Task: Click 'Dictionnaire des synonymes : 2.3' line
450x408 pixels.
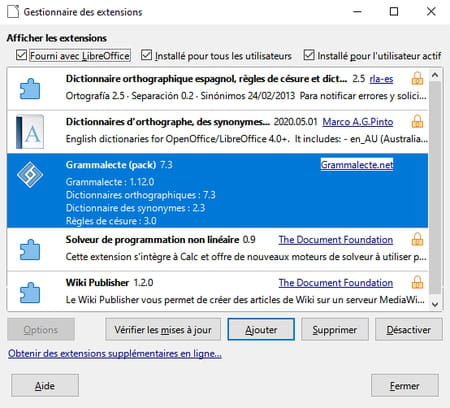Action: pyautogui.click(x=135, y=208)
